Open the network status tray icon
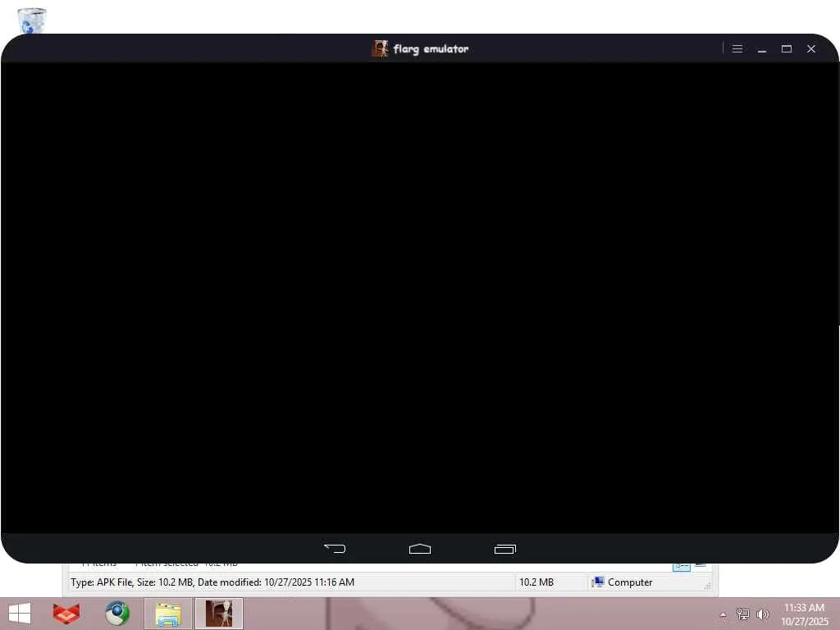 (742, 614)
